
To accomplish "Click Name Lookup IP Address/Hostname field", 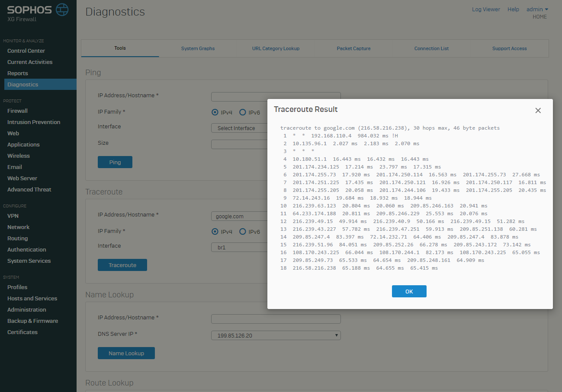I will [276, 319].
